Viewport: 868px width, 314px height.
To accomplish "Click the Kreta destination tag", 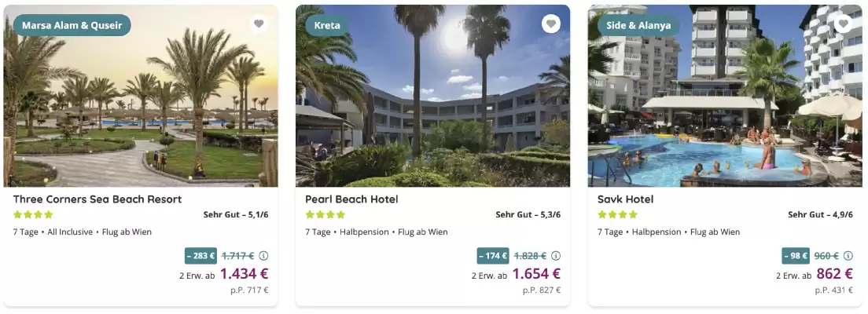I will coord(327,25).
